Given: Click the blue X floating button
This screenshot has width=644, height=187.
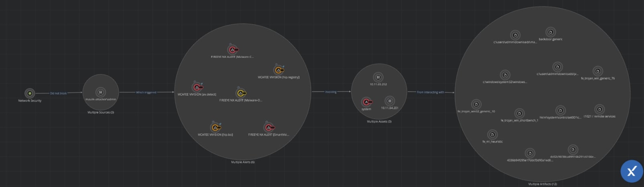Looking at the screenshot, I should (632, 171).
